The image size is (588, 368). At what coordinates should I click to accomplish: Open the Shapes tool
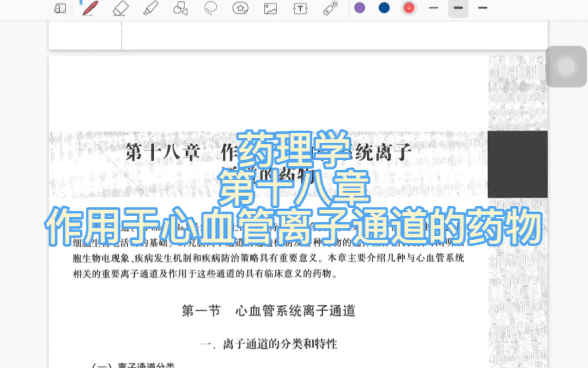pos(180,8)
